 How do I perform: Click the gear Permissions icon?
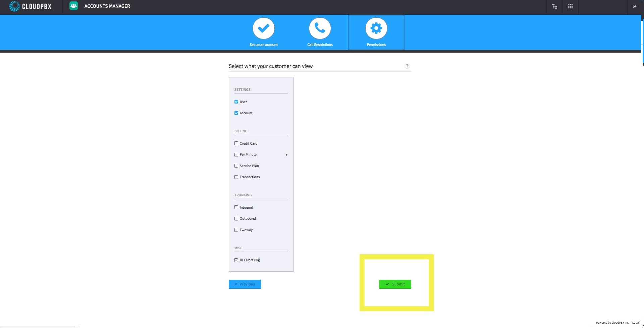(376, 28)
